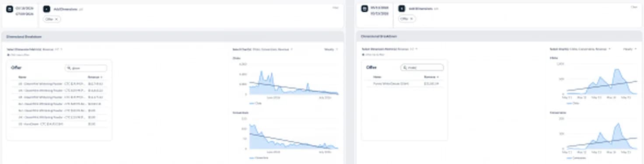
Task: Click Name column header in left Offer table
Action: click(x=22, y=77)
